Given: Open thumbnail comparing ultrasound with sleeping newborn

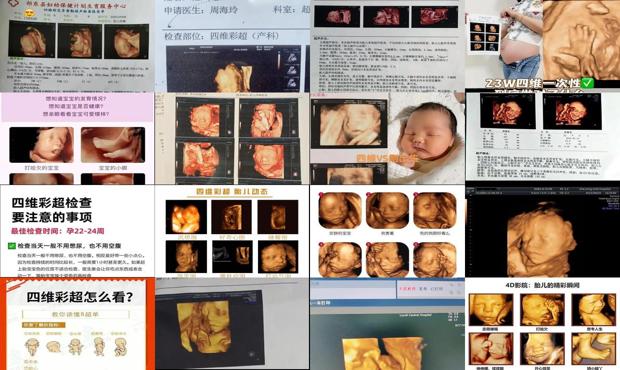Looking at the screenshot, I should pos(387,138).
